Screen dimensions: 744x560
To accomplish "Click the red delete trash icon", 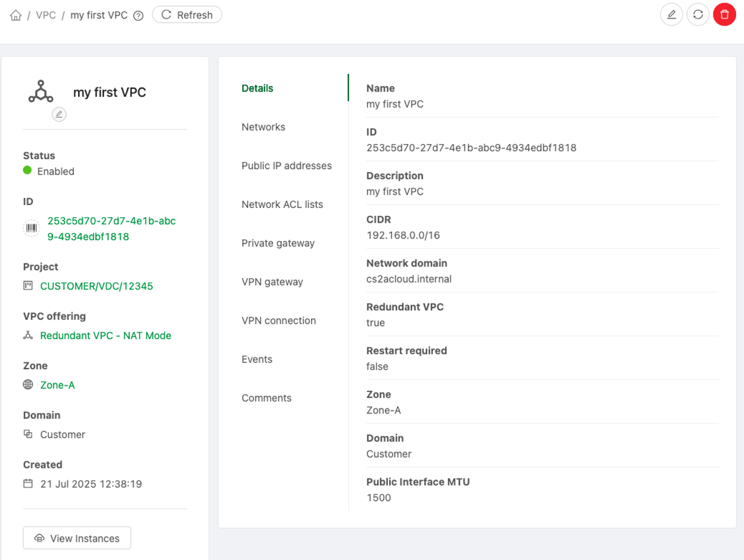I will (724, 15).
